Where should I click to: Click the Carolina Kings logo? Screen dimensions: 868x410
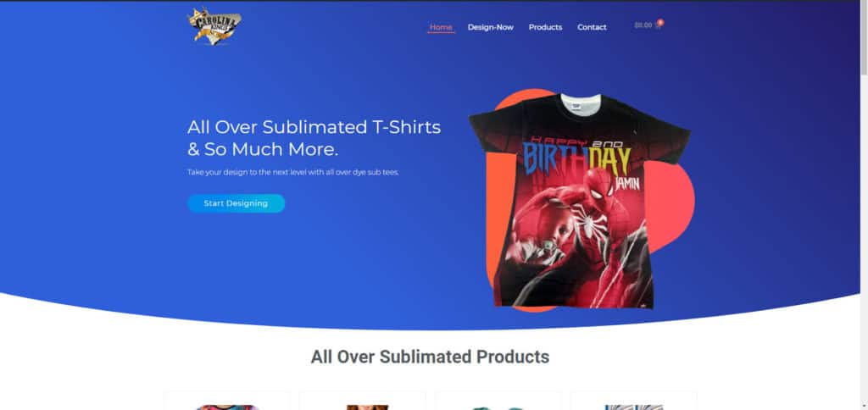pos(214,26)
